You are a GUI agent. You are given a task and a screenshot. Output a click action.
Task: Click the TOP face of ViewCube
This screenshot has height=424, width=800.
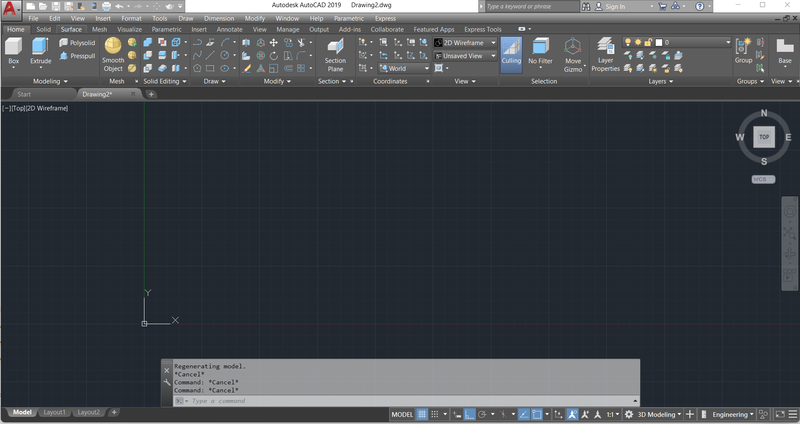[764, 137]
